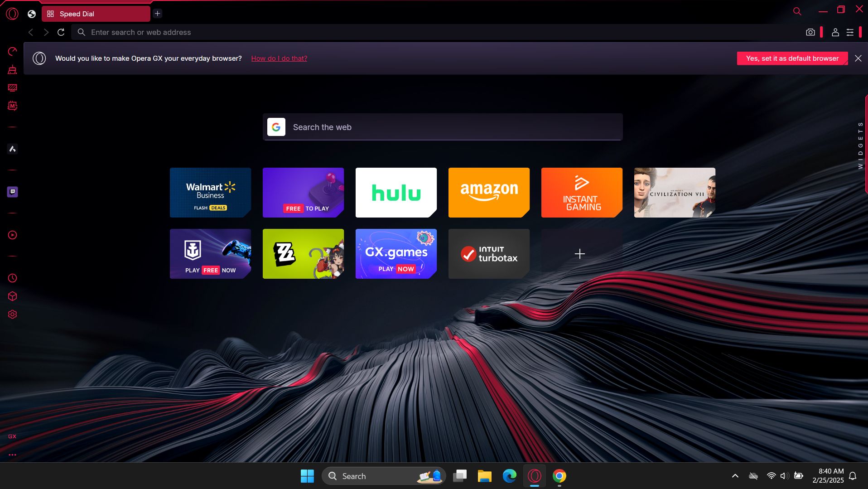Show hidden icons in system tray

click(735, 476)
